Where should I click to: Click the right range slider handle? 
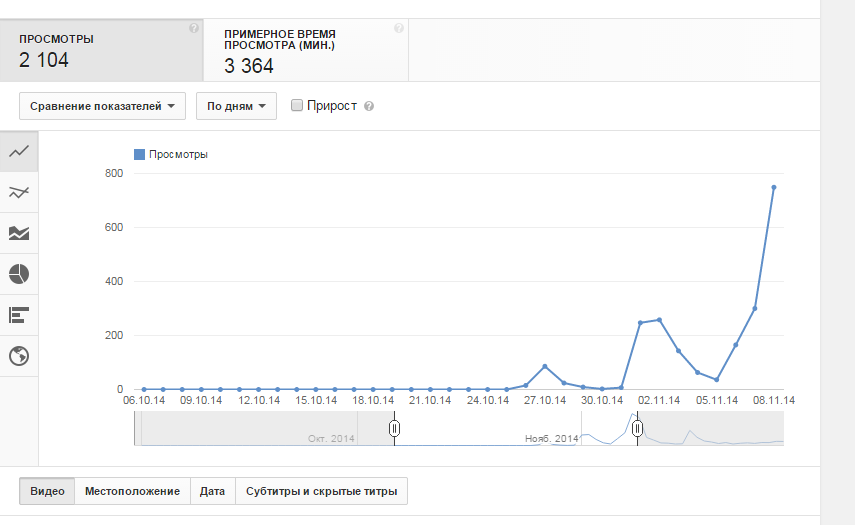[x=637, y=429]
